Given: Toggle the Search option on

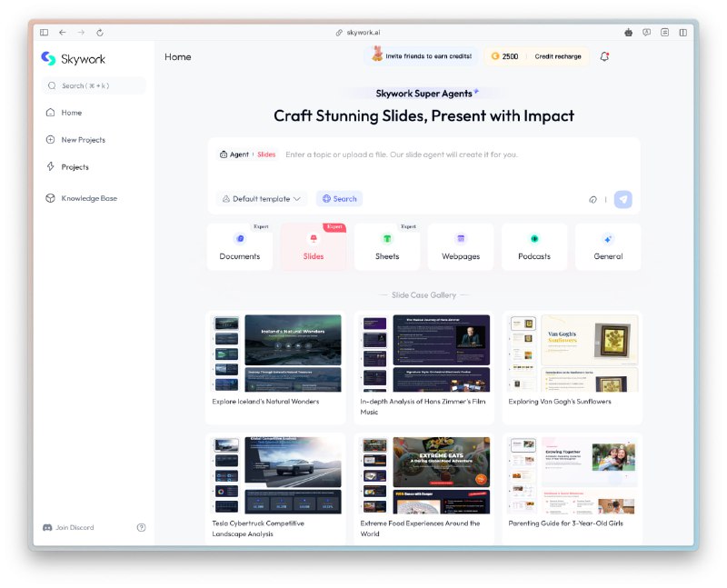Looking at the screenshot, I should (x=339, y=198).
